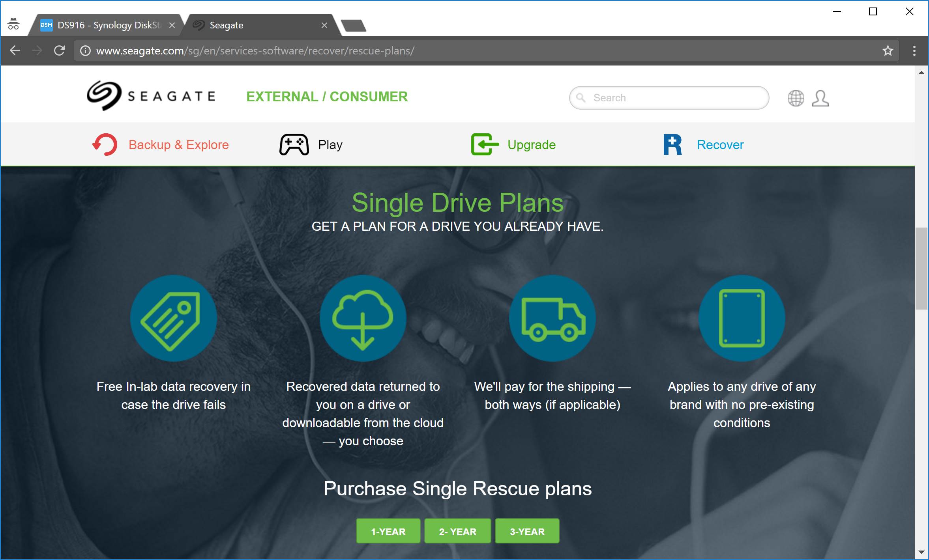
Task: Click the EXTERNAL / CONSUMER link
Action: (x=327, y=97)
